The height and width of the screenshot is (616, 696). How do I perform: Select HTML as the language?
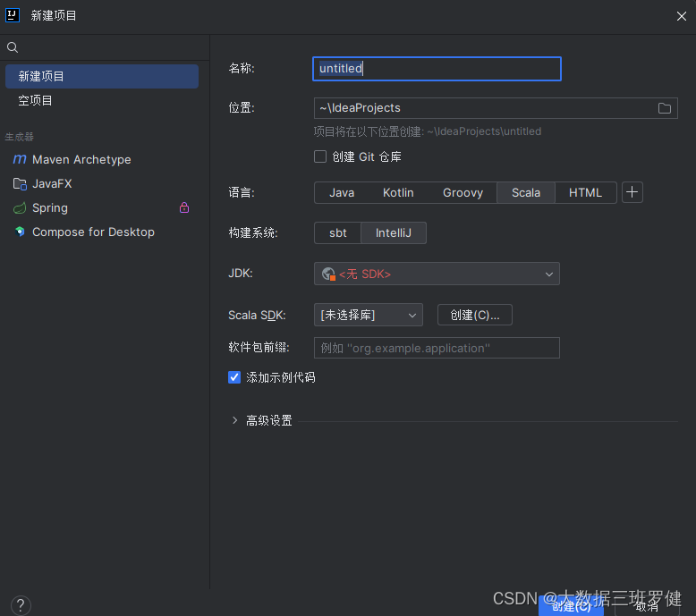[585, 192]
